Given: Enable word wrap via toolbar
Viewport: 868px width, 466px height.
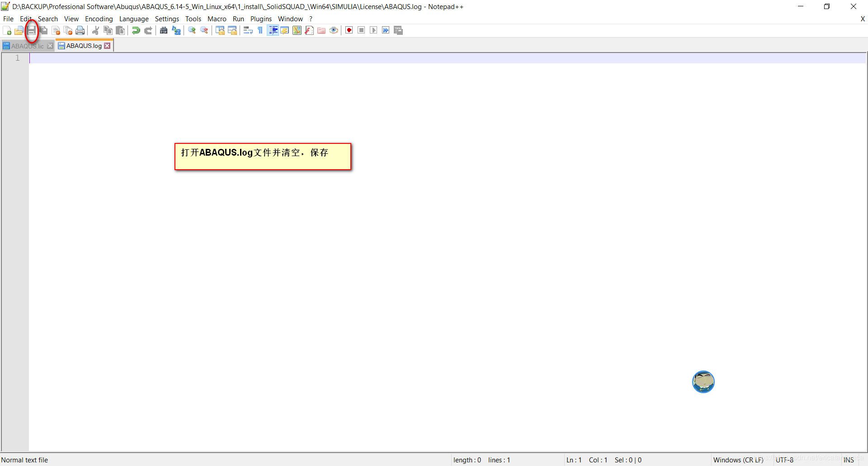Looking at the screenshot, I should 248,30.
